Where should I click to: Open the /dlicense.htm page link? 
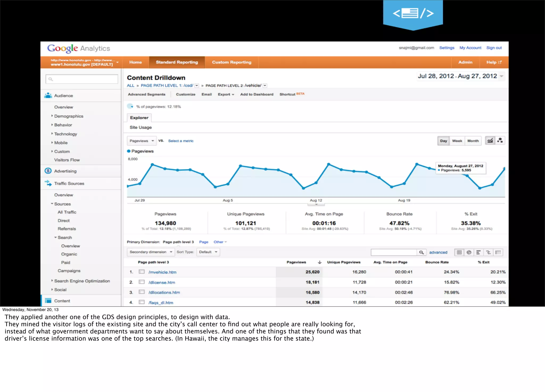(162, 282)
